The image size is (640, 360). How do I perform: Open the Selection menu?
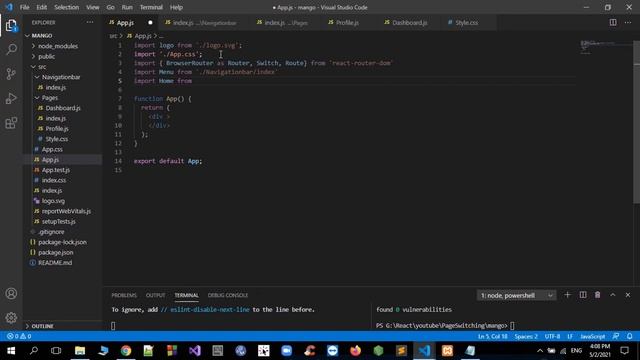pos(67,7)
